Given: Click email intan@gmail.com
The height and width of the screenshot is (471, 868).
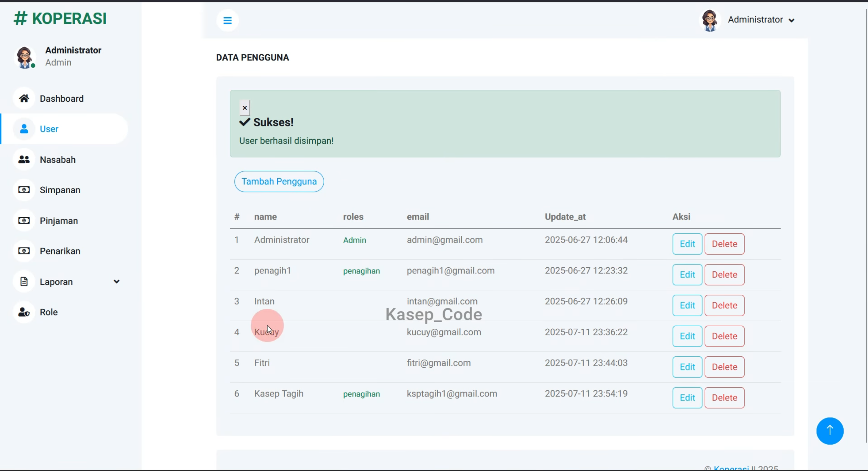Looking at the screenshot, I should [x=442, y=301].
